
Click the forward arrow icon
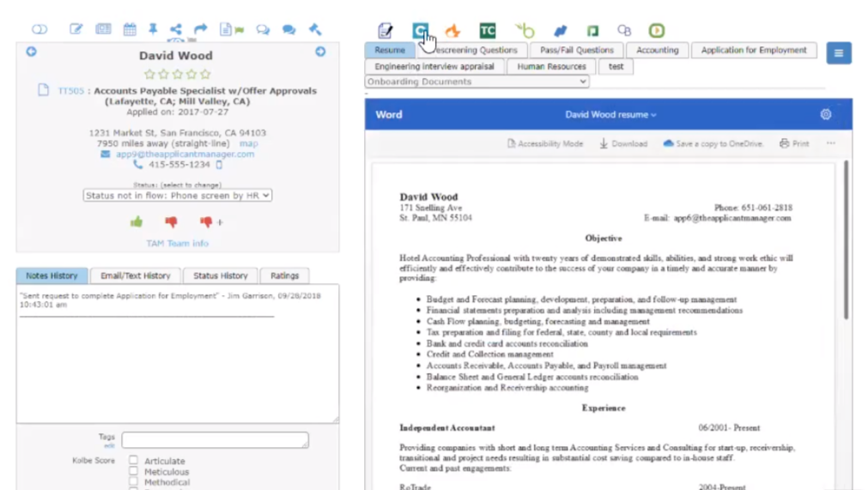point(200,29)
